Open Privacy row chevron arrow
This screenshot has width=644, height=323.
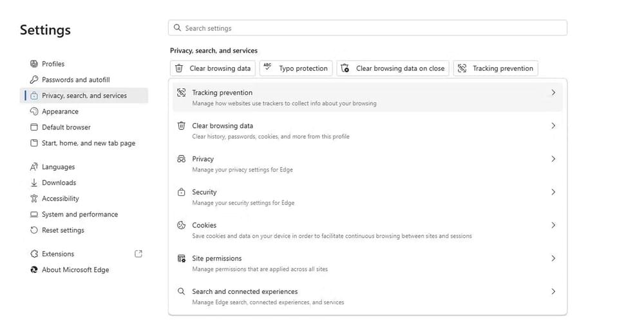coord(553,159)
